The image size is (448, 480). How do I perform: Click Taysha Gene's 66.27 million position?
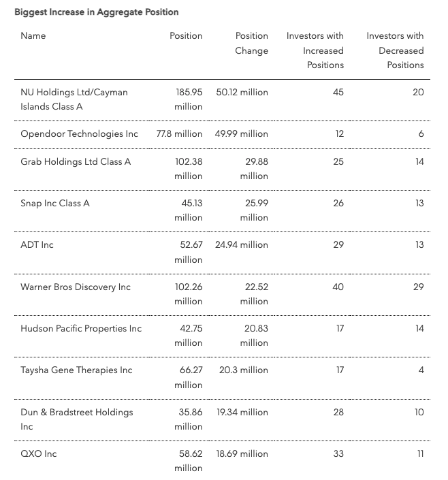(189, 377)
